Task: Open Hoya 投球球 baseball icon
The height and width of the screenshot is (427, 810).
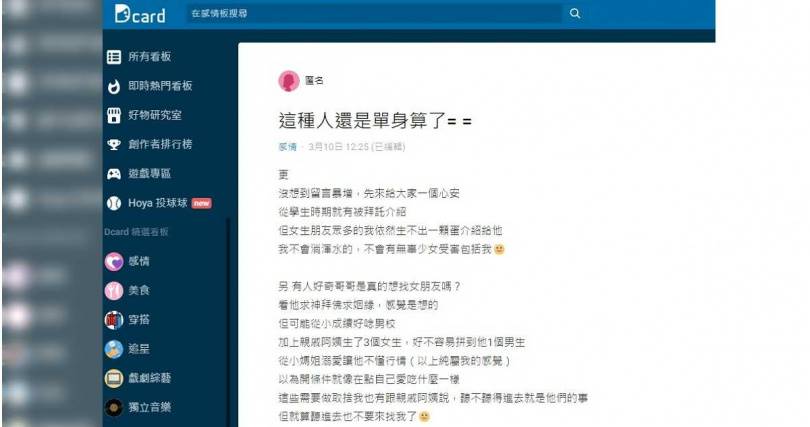Action: (x=114, y=203)
